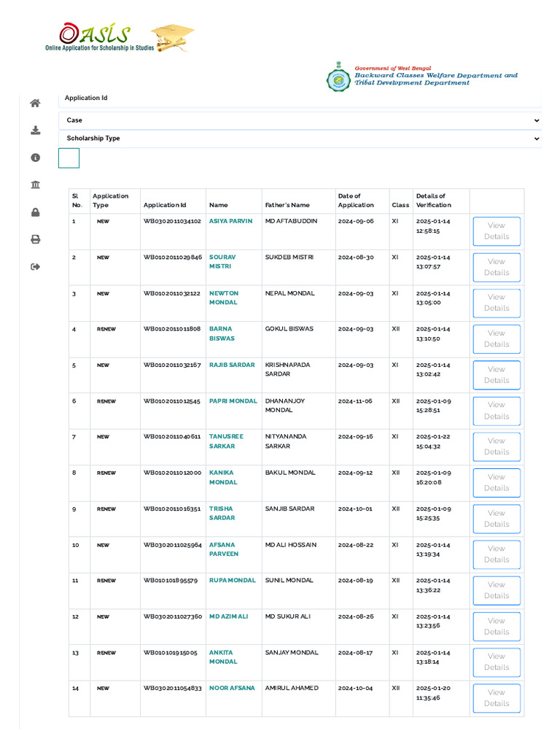Click the sign-out arrow icon
The height and width of the screenshot is (747, 560).
pos(35,267)
